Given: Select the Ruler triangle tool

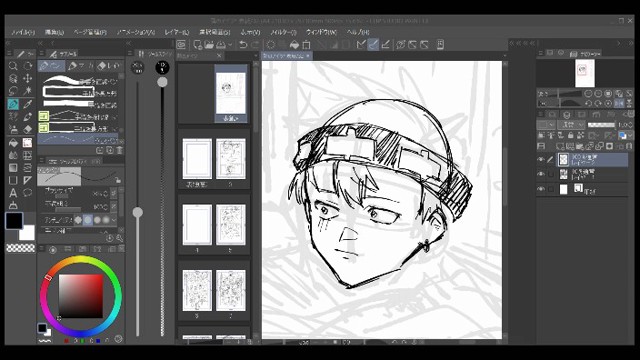Looking at the screenshot, I should tap(27, 180).
